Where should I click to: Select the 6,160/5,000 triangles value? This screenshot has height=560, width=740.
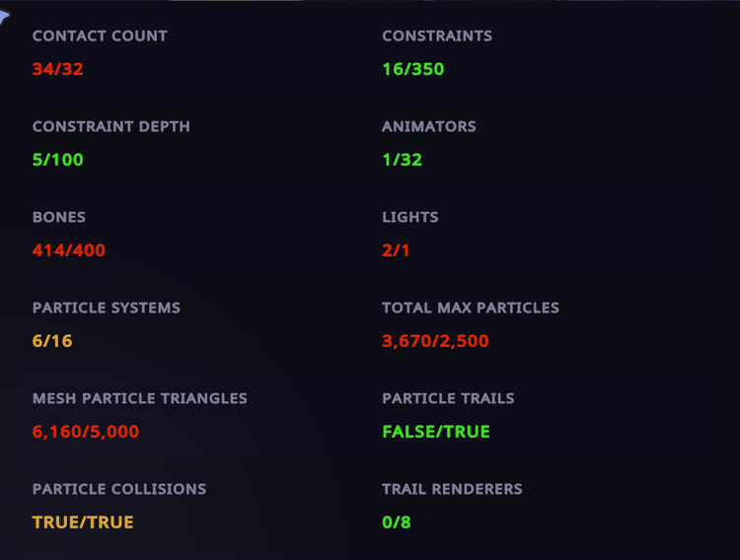86,432
